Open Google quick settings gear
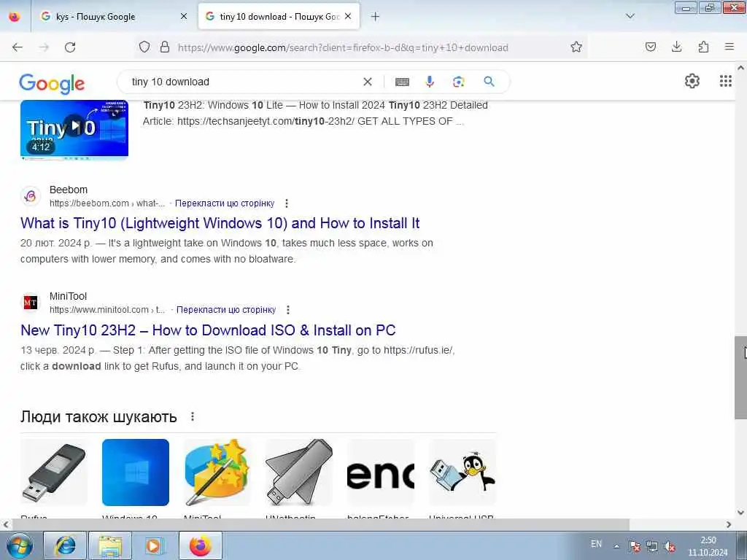This screenshot has height=560, width=747. [692, 81]
